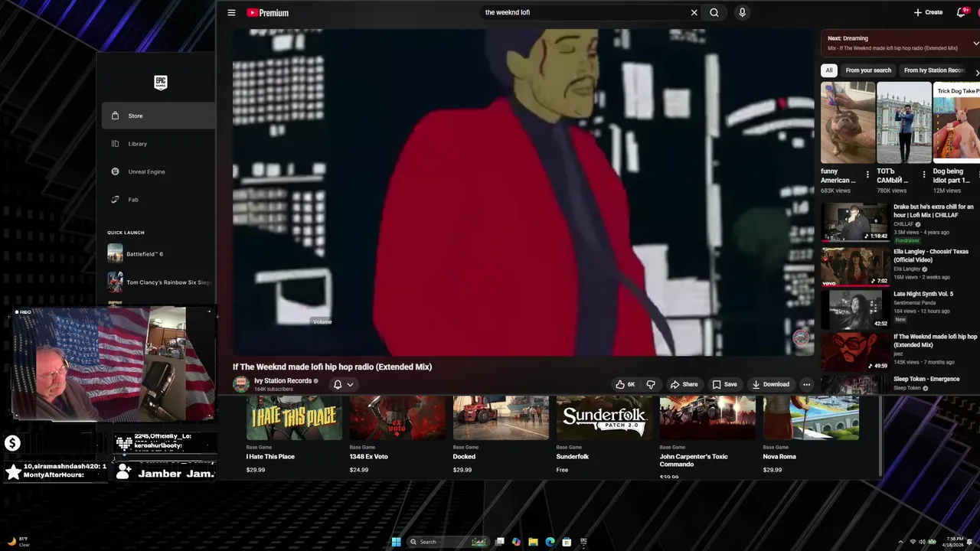Screen dimensions: 980x551
Task: Dislike the video with thumbs down
Action: pyautogui.click(x=651, y=384)
